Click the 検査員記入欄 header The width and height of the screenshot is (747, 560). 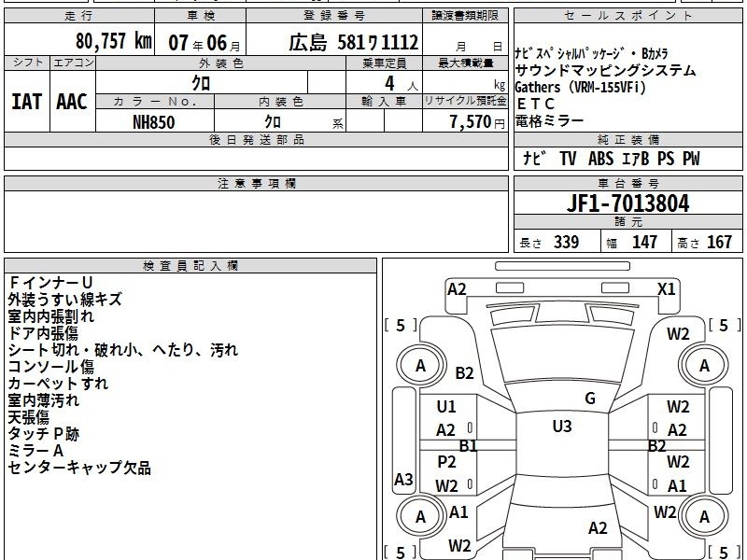click(x=190, y=266)
